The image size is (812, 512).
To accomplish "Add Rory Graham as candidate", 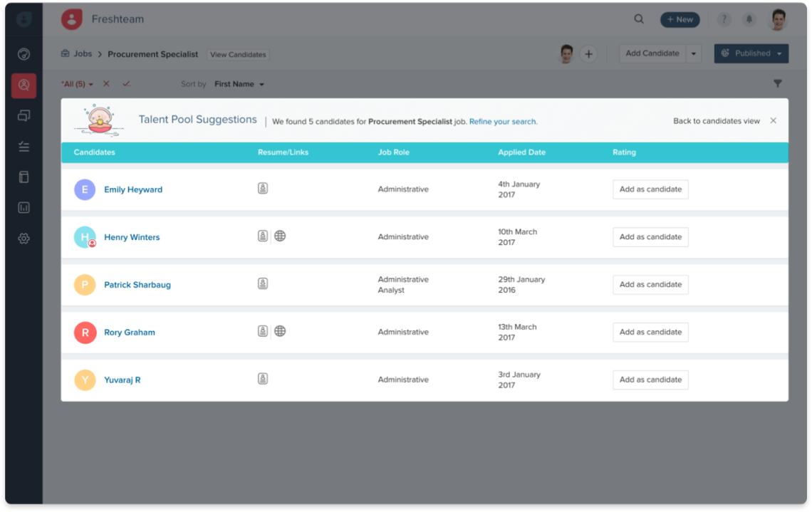I will coord(650,332).
